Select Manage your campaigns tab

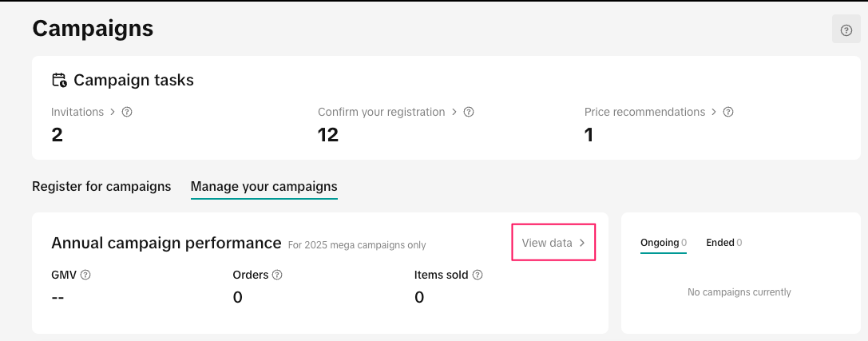[264, 186]
